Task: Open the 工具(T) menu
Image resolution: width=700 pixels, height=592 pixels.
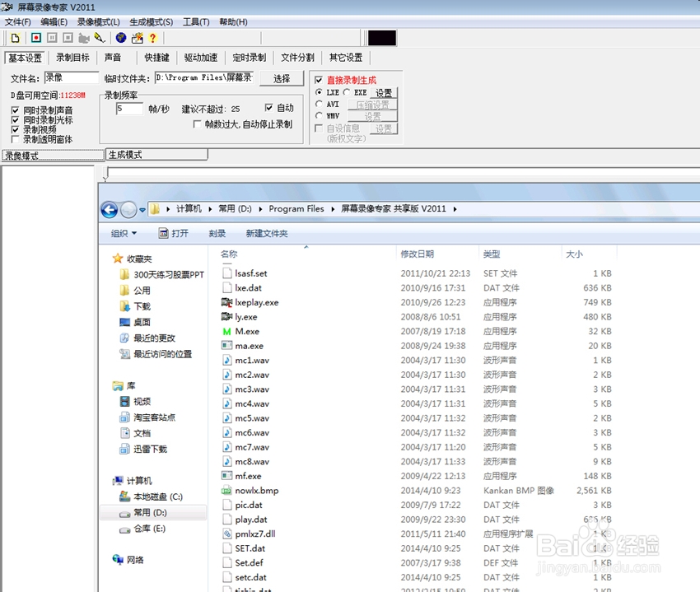Action: pyautogui.click(x=196, y=22)
